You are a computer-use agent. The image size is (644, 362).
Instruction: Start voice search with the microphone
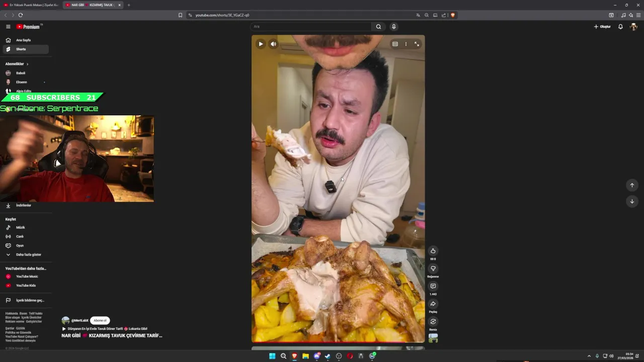click(x=394, y=27)
